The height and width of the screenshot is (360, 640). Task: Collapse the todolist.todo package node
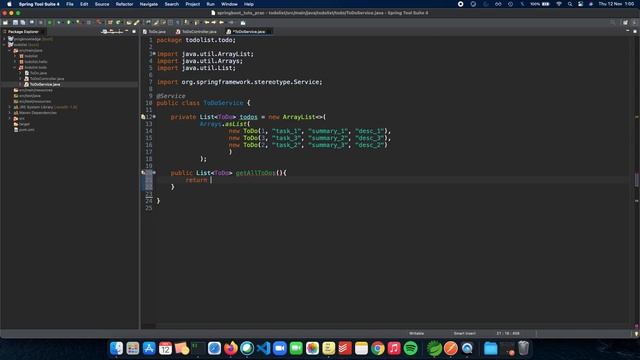tap(15, 67)
